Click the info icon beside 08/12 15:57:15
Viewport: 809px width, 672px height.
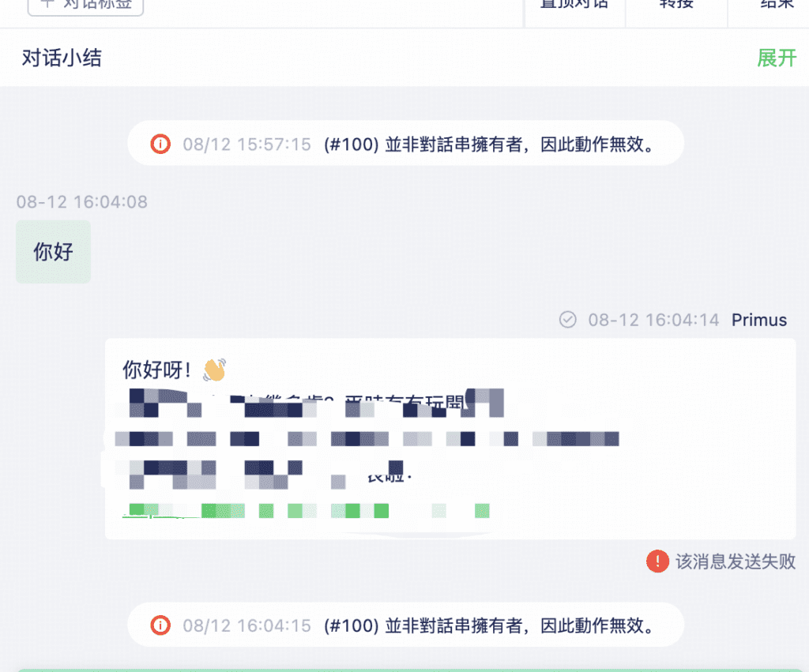(160, 144)
